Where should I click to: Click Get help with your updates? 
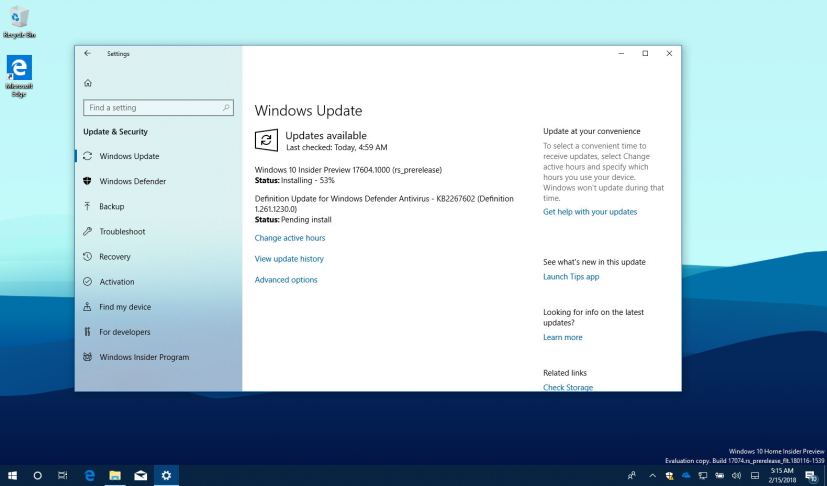(x=590, y=212)
